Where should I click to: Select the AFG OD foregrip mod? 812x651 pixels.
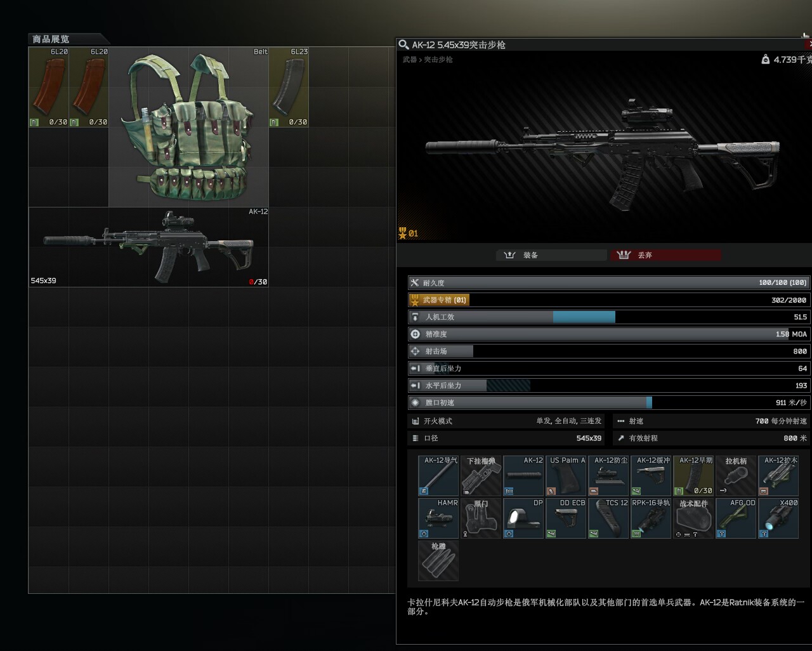736,518
